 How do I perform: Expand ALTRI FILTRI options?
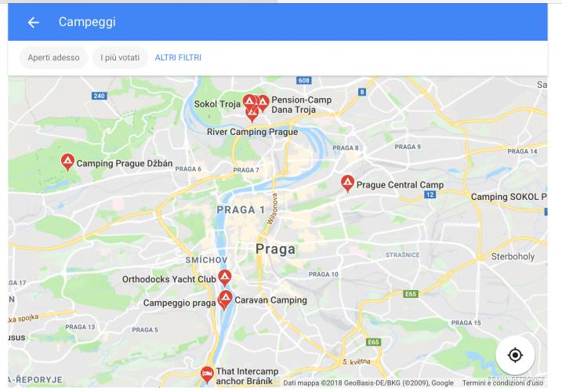178,57
